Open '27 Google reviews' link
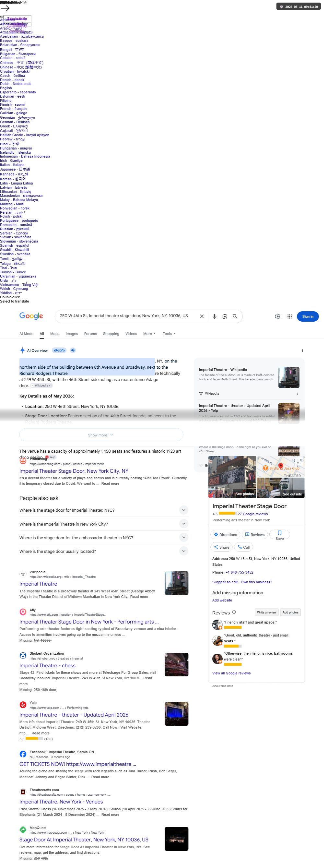Screen dimensions: 328x868 coord(255,519)
